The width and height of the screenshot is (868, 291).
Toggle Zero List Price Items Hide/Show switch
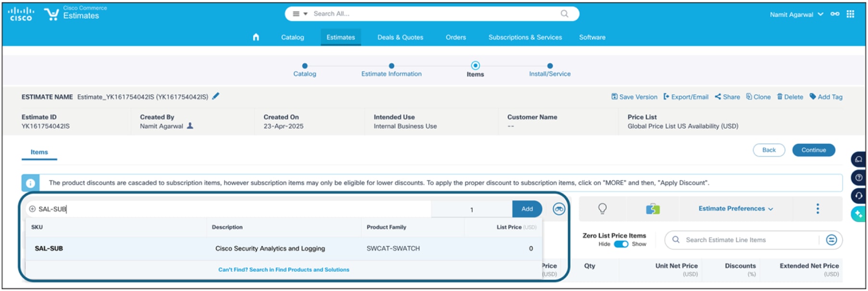621,244
